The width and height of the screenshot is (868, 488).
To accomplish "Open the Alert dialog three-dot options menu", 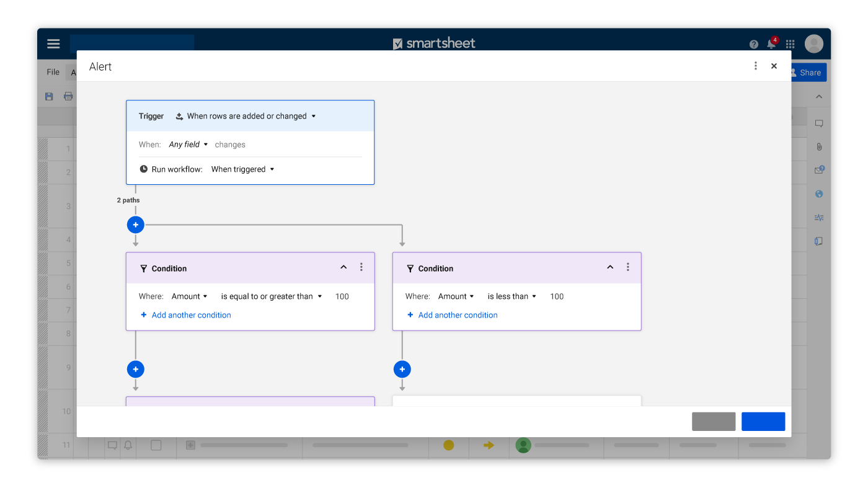I will point(755,66).
